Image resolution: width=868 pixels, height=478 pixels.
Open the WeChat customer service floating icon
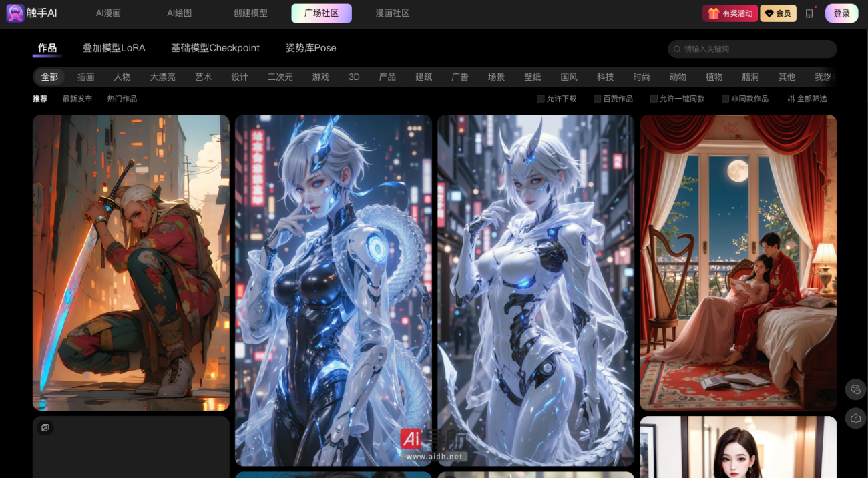click(x=855, y=389)
